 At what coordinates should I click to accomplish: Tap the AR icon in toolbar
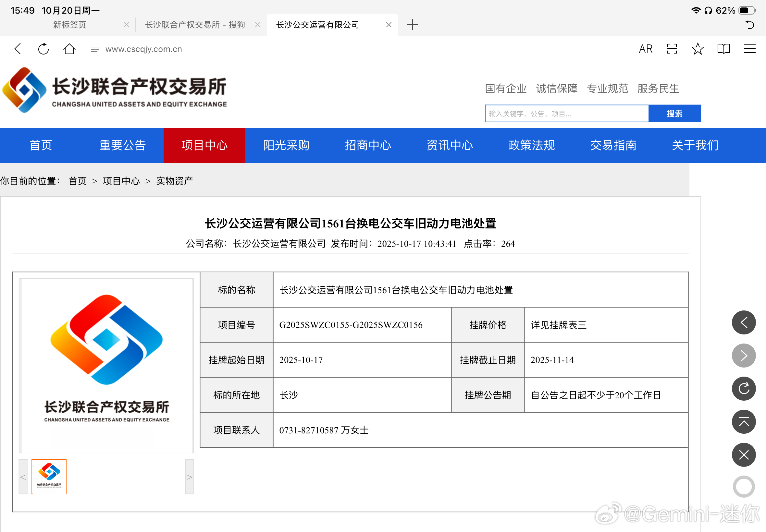tap(645, 49)
